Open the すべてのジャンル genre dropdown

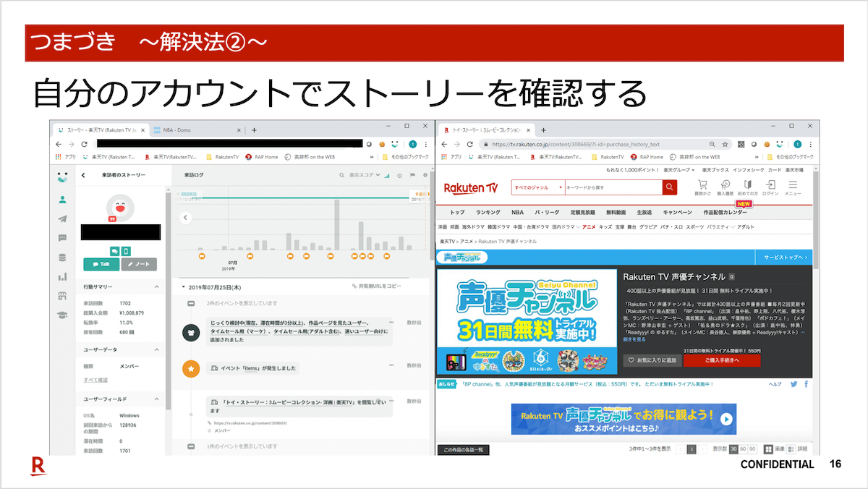click(537, 187)
